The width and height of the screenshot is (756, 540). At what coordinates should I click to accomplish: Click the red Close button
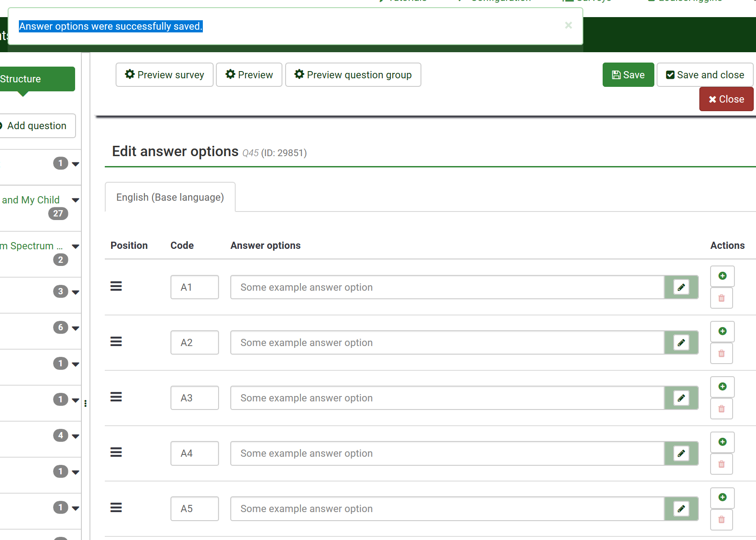coord(726,99)
